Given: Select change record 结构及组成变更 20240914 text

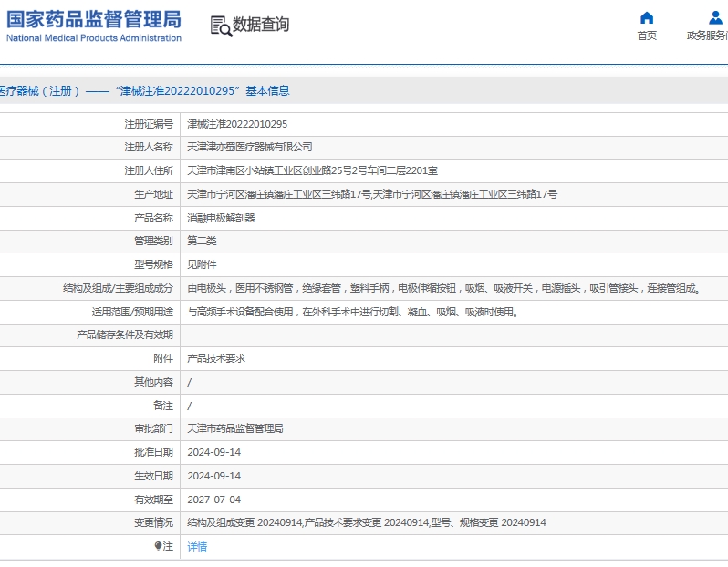Looking at the screenshot, I should coord(244,522).
